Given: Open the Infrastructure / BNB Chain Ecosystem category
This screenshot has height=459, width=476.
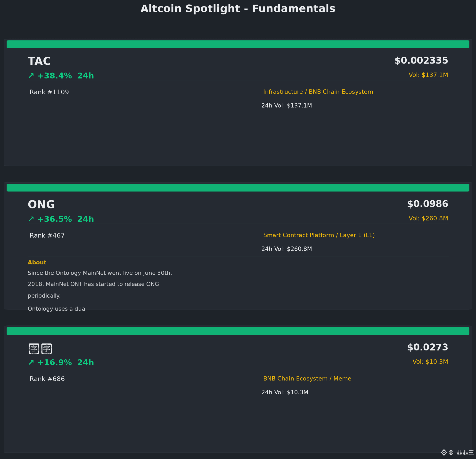Looking at the screenshot, I should (x=318, y=92).
